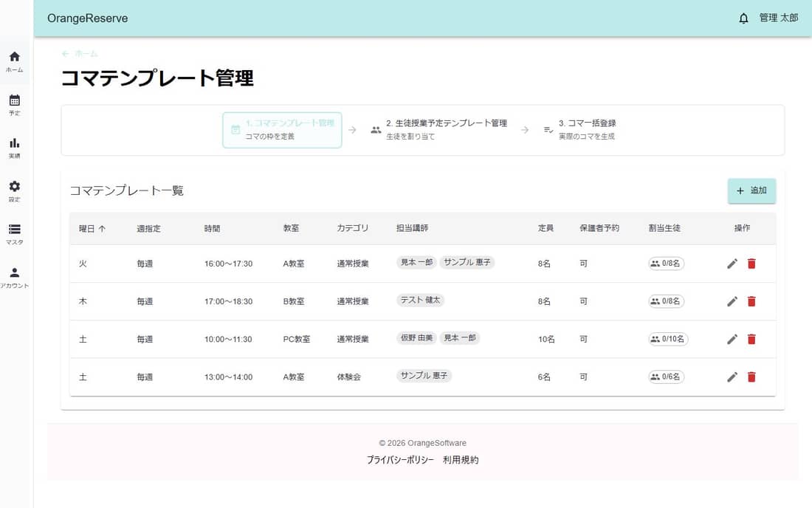Open the 0/6名 student chip
The image size is (812, 508).
[x=666, y=377]
